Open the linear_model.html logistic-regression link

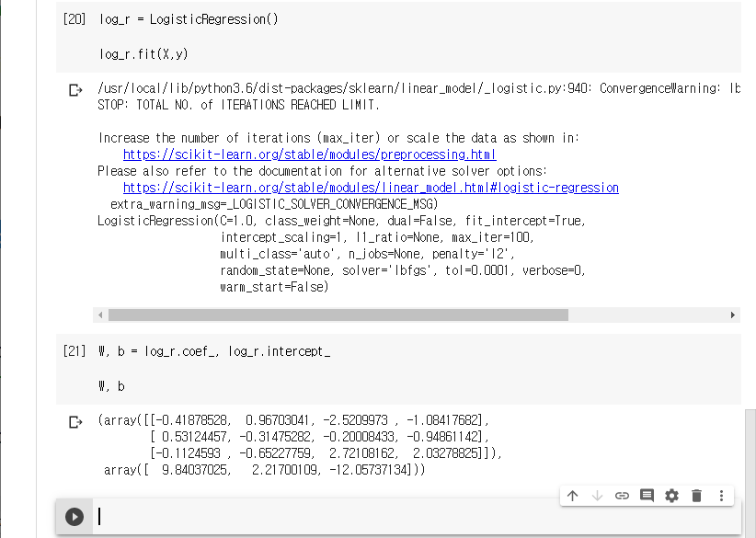[x=370, y=188]
